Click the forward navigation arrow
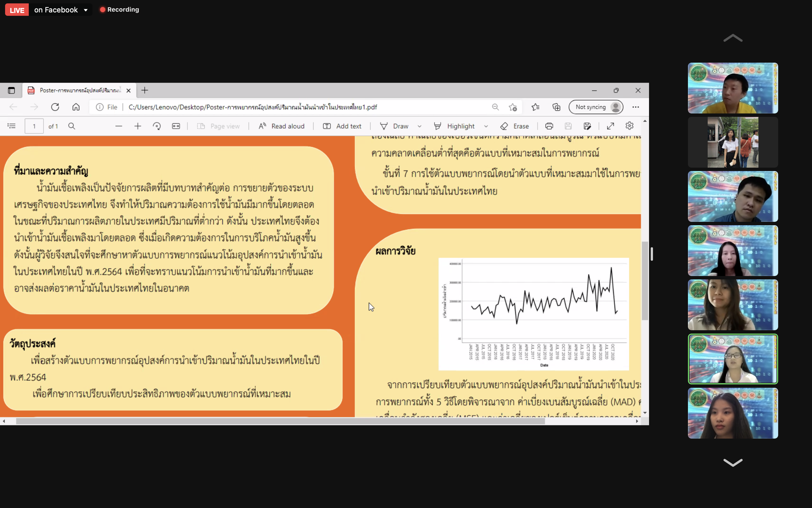The height and width of the screenshot is (508, 812). tap(34, 107)
